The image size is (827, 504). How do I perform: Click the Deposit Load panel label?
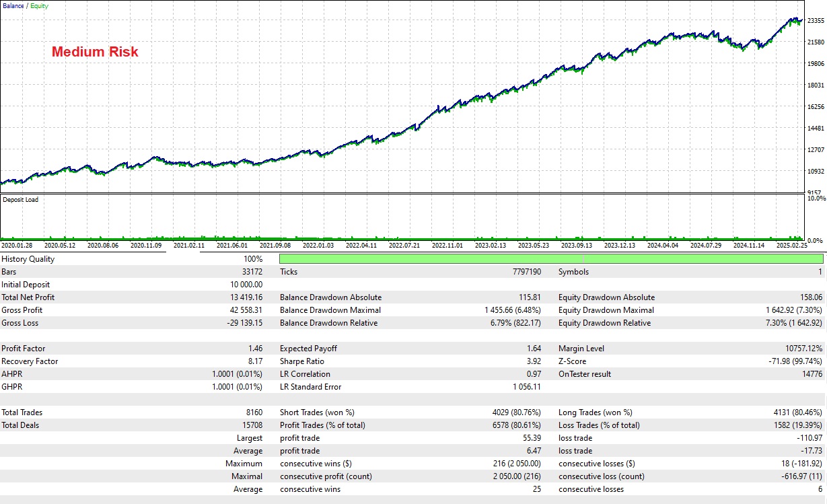(20, 200)
